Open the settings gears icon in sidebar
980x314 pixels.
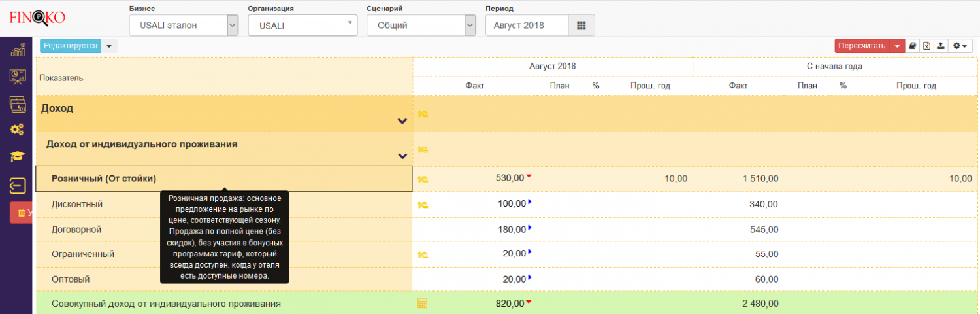18,130
